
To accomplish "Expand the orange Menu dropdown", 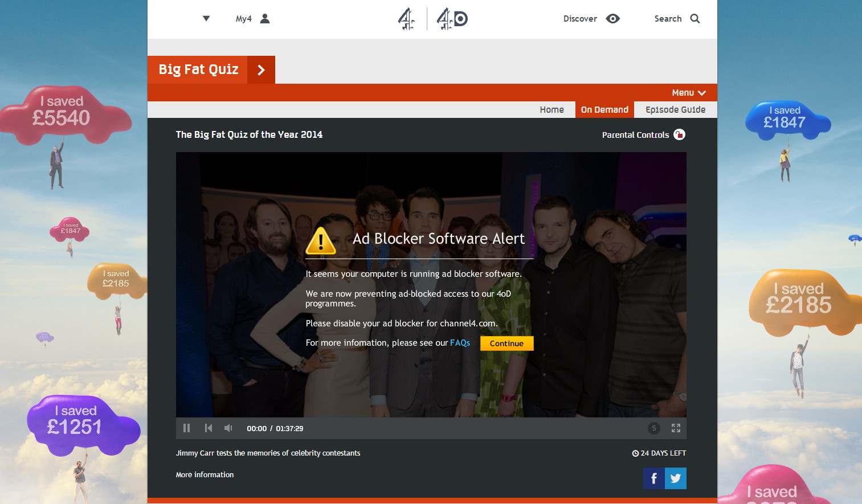I will [688, 93].
